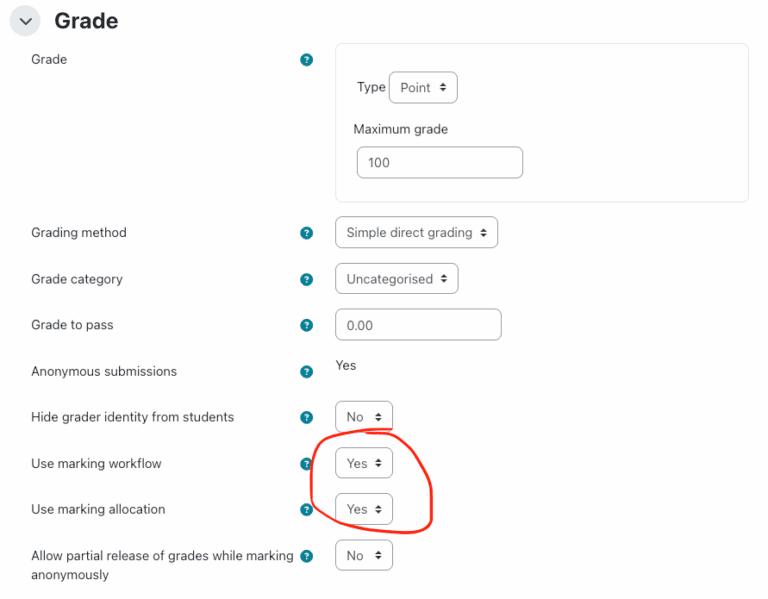The width and height of the screenshot is (768, 599).
Task: Click the Grade section heading
Action: (x=86, y=21)
